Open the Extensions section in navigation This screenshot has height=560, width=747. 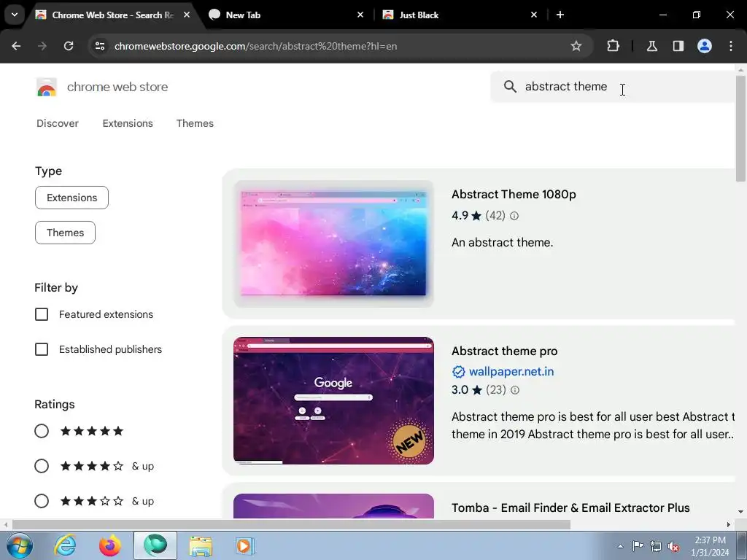[128, 123]
